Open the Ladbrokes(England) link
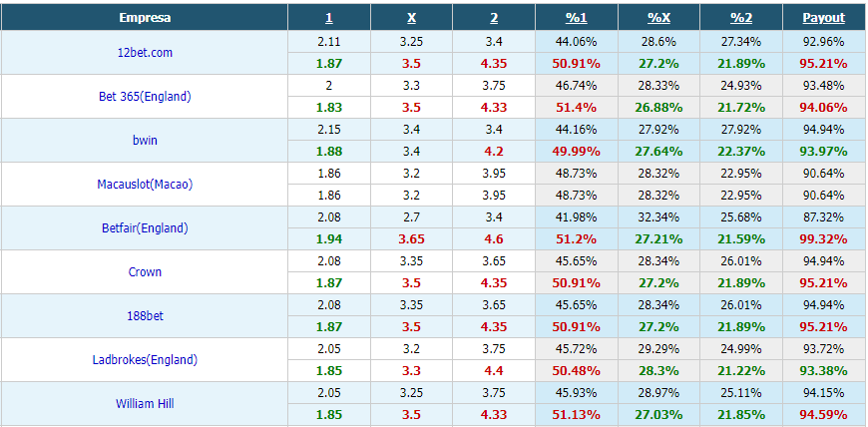Image resolution: width=868 pixels, height=427 pixels. coord(145,360)
